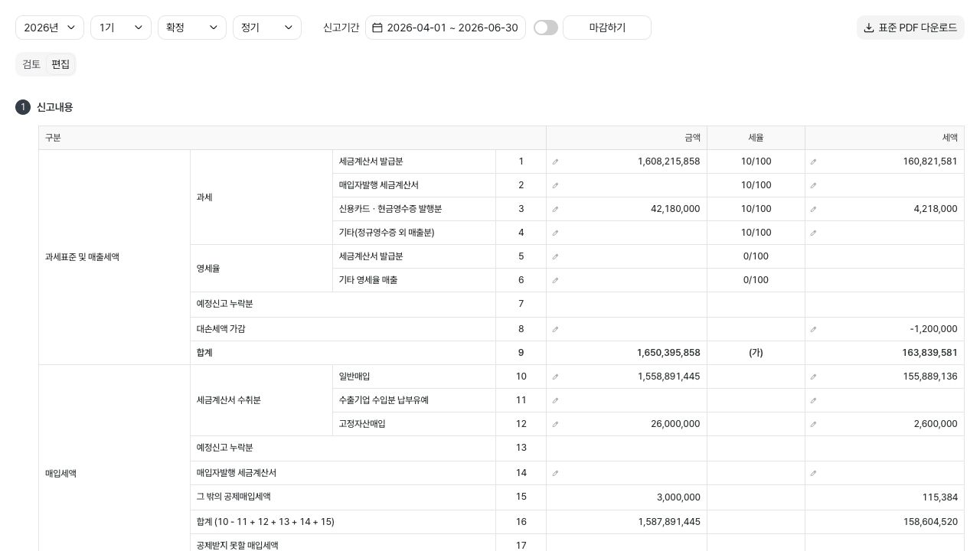Click the 마감하기 button
Image resolution: width=980 pixels, height=551 pixels.
coord(607,28)
